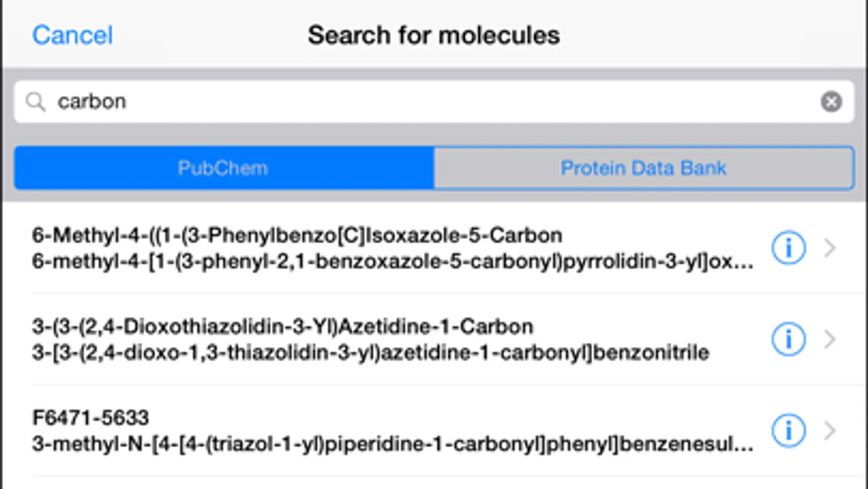
Task: Open the 6-Methyl-4 result via its chevron arrow
Action: (x=829, y=248)
